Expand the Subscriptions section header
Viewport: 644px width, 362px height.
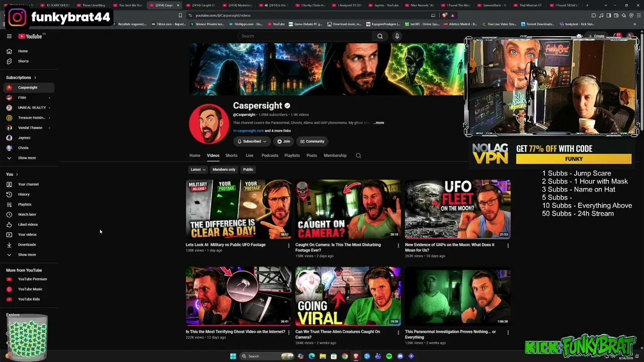tap(21, 78)
